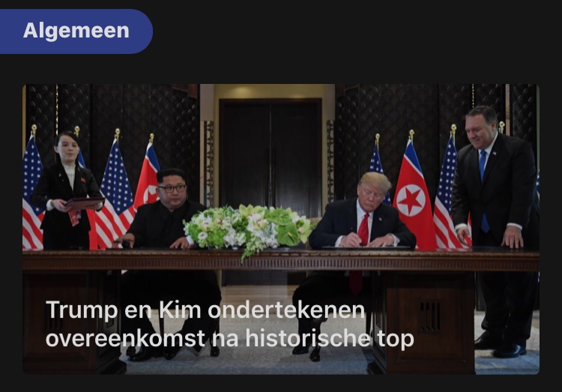562x392 pixels.
Task: Click the word 'Trump' in the headline
Action: [x=82, y=310]
